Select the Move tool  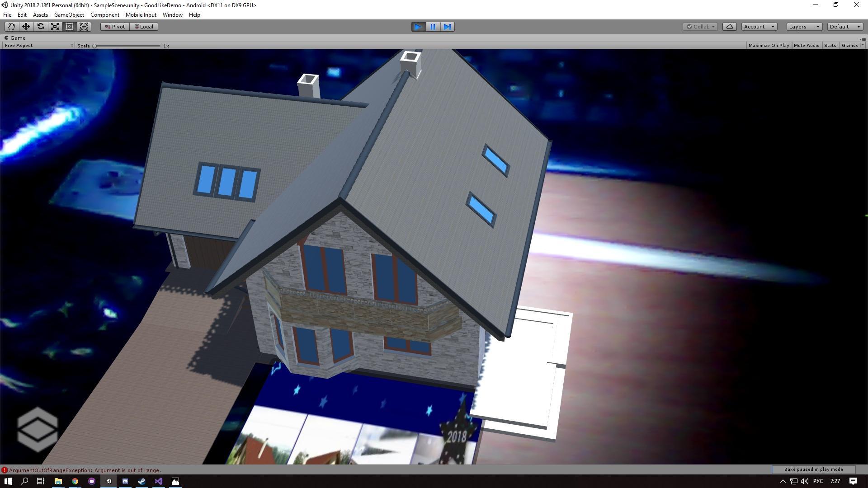[26, 27]
